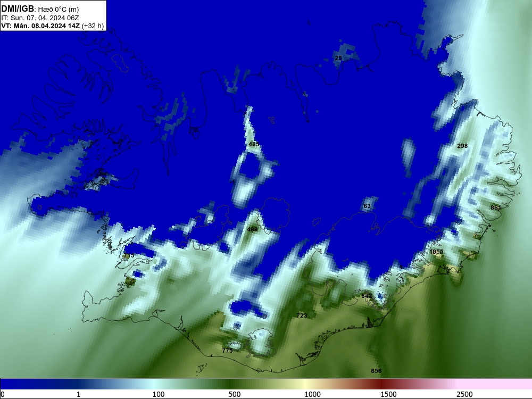This screenshot has width=532, height=399.
Task: Click the map value 775
Action: tap(227, 351)
